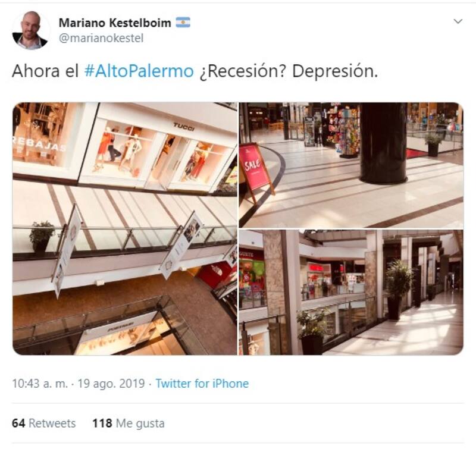Viewport: 476px width, 452px height.
Task: Click the potted plant on railing
Action: [42, 236]
